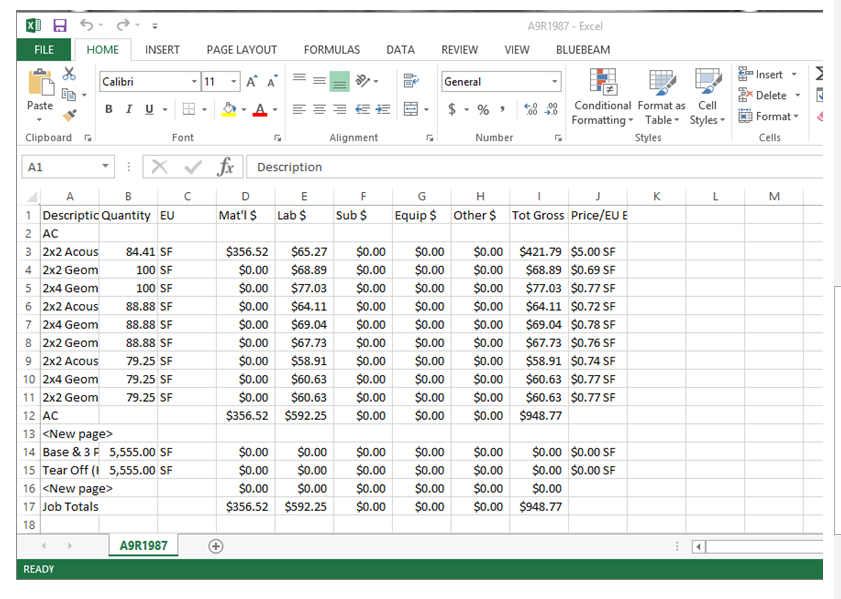Image resolution: width=841 pixels, height=599 pixels.
Task: Click the Save icon in quick access toolbar
Action: point(59,25)
